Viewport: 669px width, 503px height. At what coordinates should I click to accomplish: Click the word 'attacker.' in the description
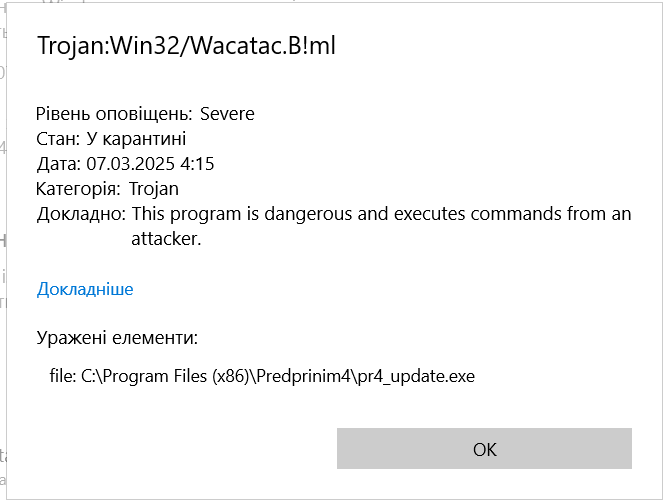coord(166,239)
